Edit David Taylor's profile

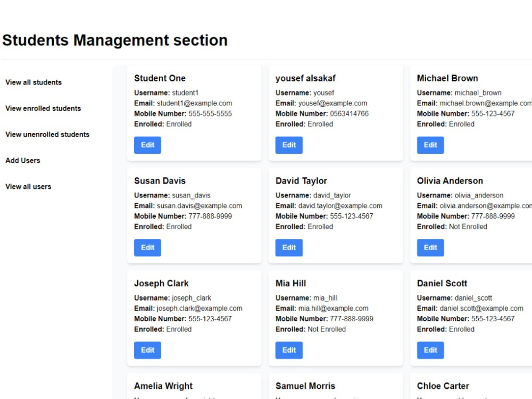[288, 247]
